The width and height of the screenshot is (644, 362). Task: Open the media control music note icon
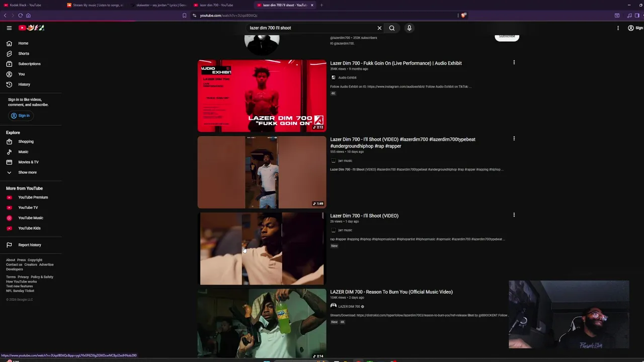point(629,16)
